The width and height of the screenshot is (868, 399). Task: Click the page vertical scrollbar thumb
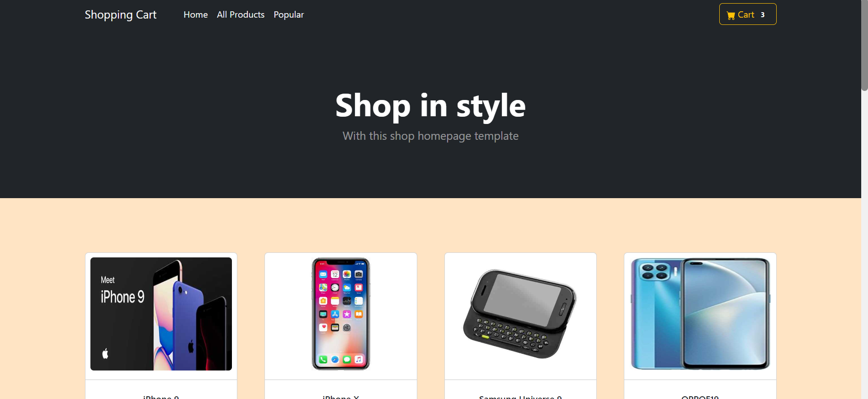point(864,45)
